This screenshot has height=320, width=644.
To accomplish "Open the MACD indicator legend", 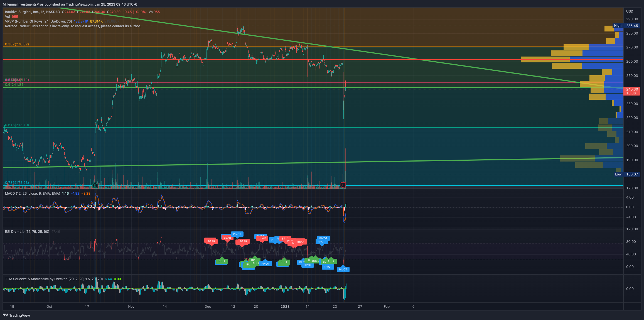I will (x=32, y=193).
